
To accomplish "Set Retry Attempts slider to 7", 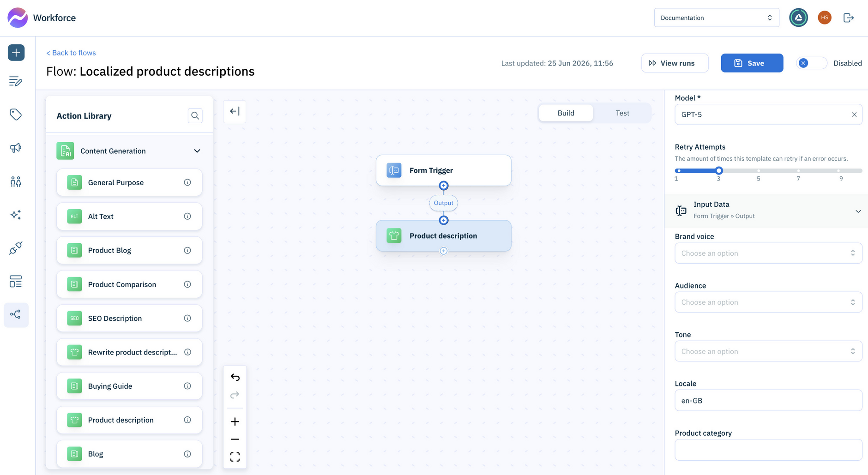I will (x=798, y=171).
